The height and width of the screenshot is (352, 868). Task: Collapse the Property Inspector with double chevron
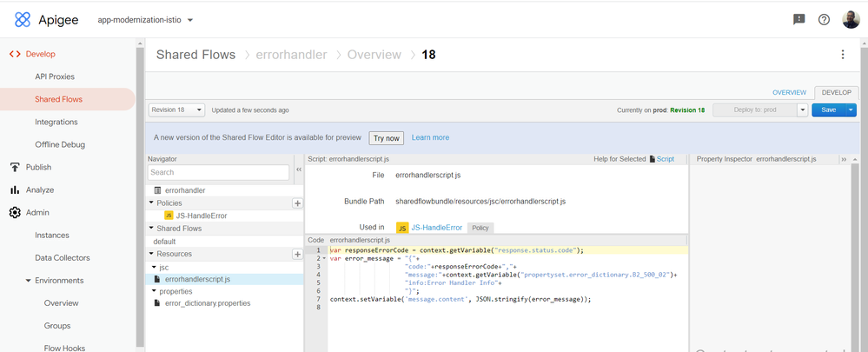coord(845,159)
